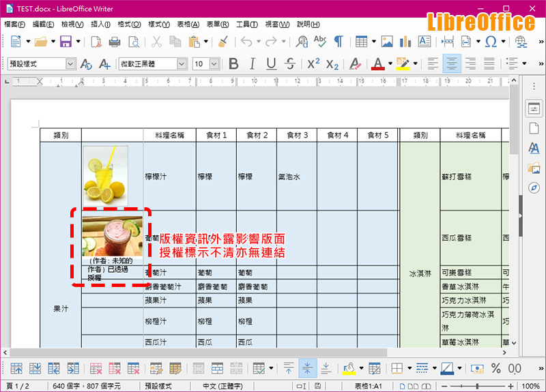The height and width of the screenshot is (392, 546).
Task: Toggle Italic formatting
Action: [252, 64]
